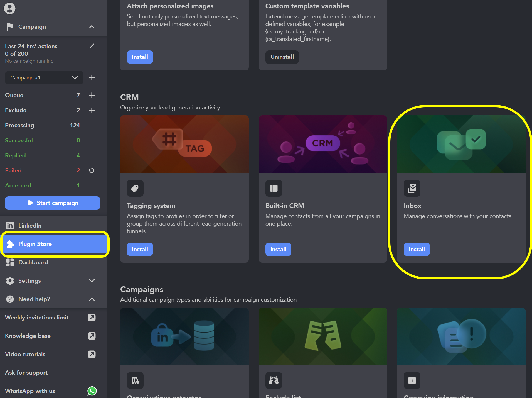This screenshot has height=398, width=532.
Task: Edit the last 24 hrs' actions limit
Action: (92, 46)
